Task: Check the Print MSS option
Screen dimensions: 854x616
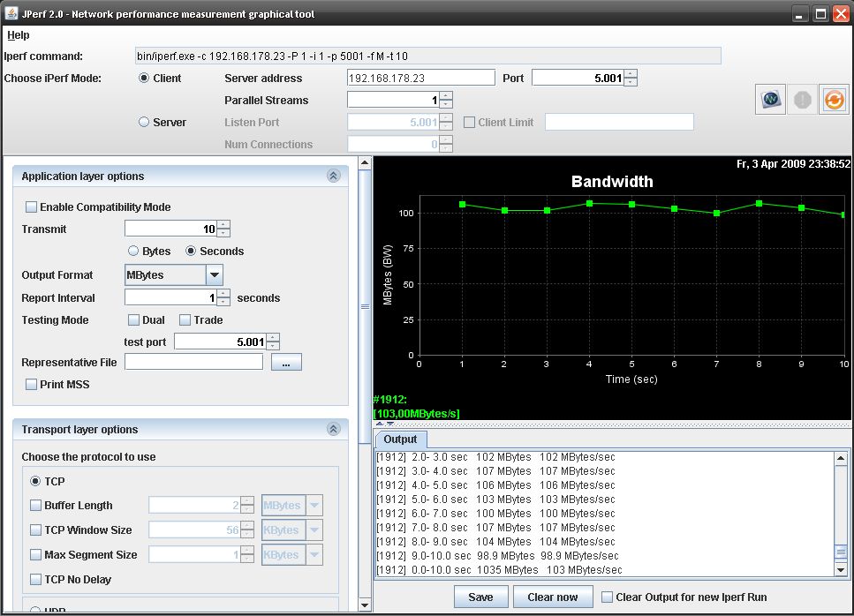Action: (32, 385)
